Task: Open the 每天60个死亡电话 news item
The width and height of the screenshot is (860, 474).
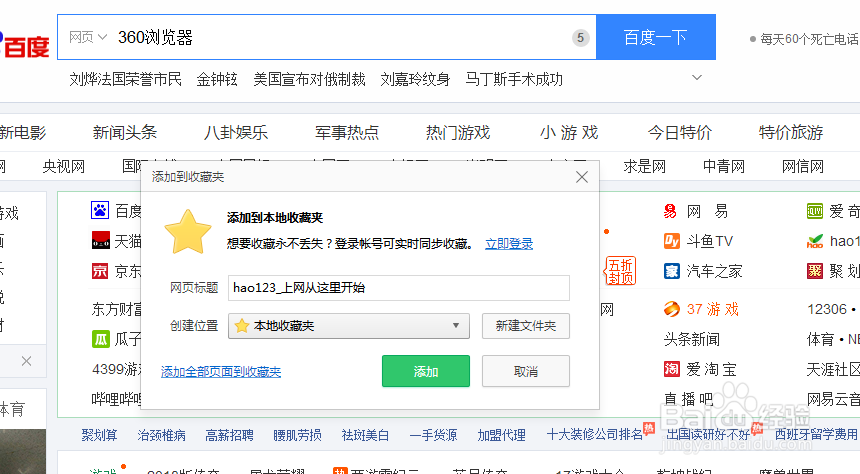Action: pos(809,39)
